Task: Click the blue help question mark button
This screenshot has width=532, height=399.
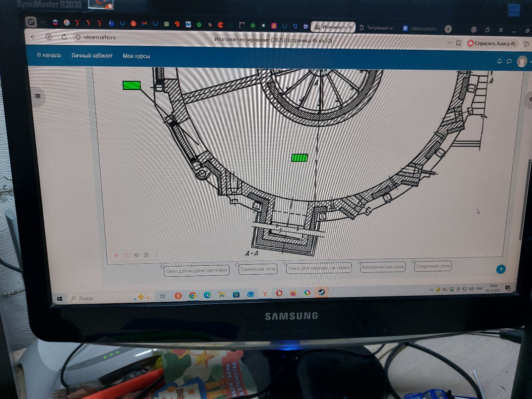Action: [500, 269]
